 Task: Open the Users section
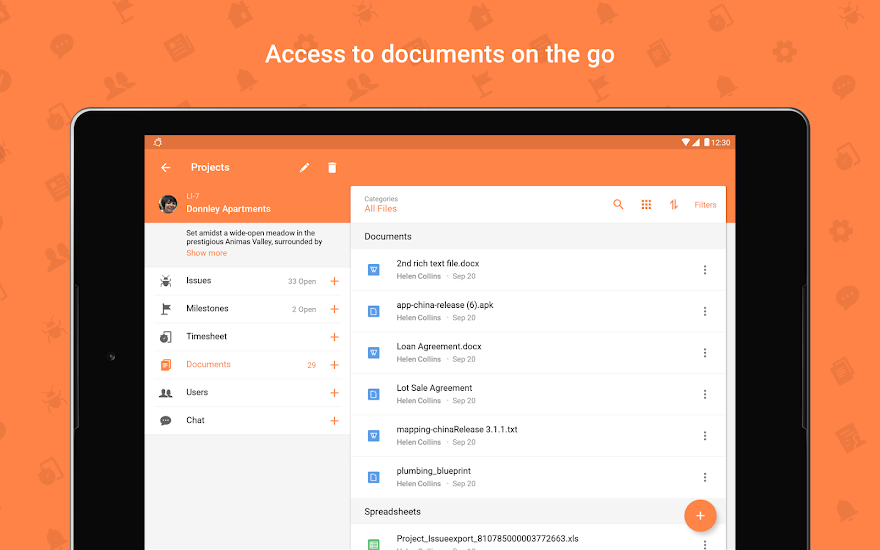click(x=248, y=392)
